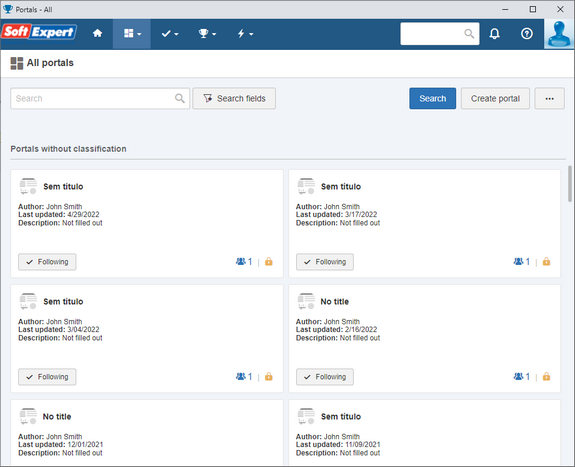This screenshot has height=467, width=575.
Task: Open the notifications bell
Action: (x=494, y=34)
